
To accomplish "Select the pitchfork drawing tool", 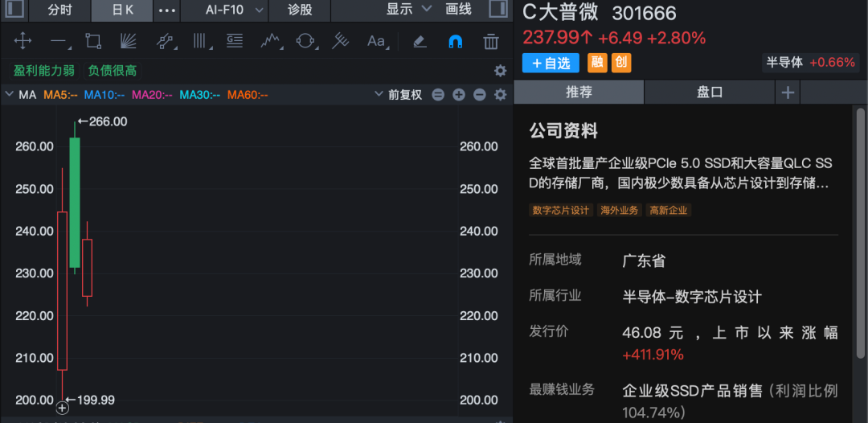I will pos(341,41).
